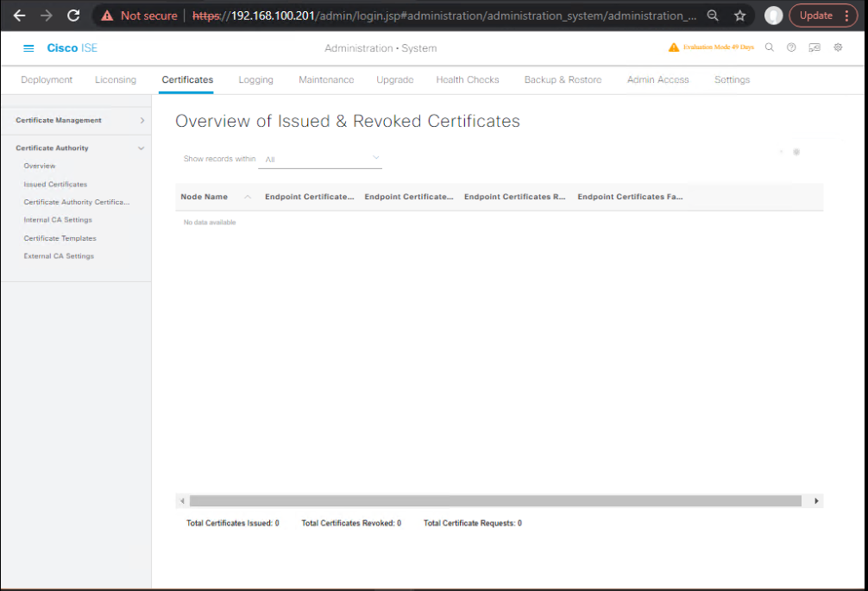Click the table settings gear icon
The image size is (868, 591).
point(796,152)
